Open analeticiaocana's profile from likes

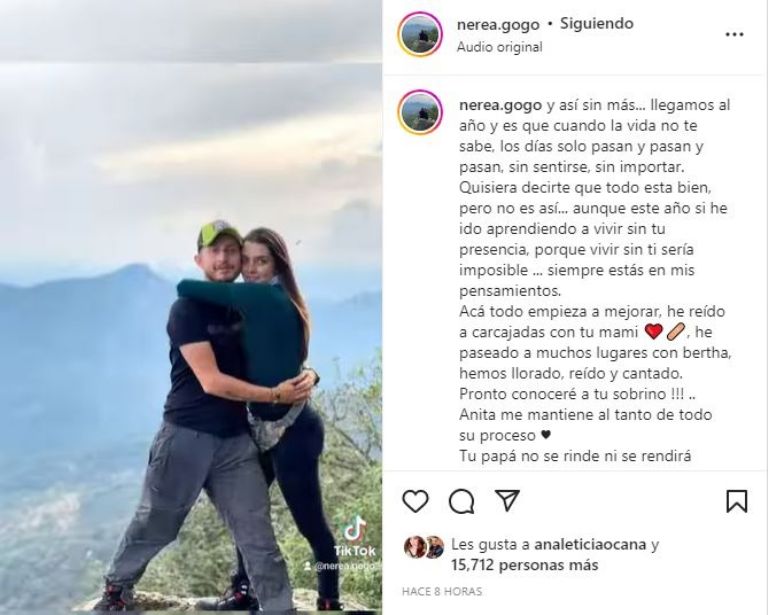(590, 544)
